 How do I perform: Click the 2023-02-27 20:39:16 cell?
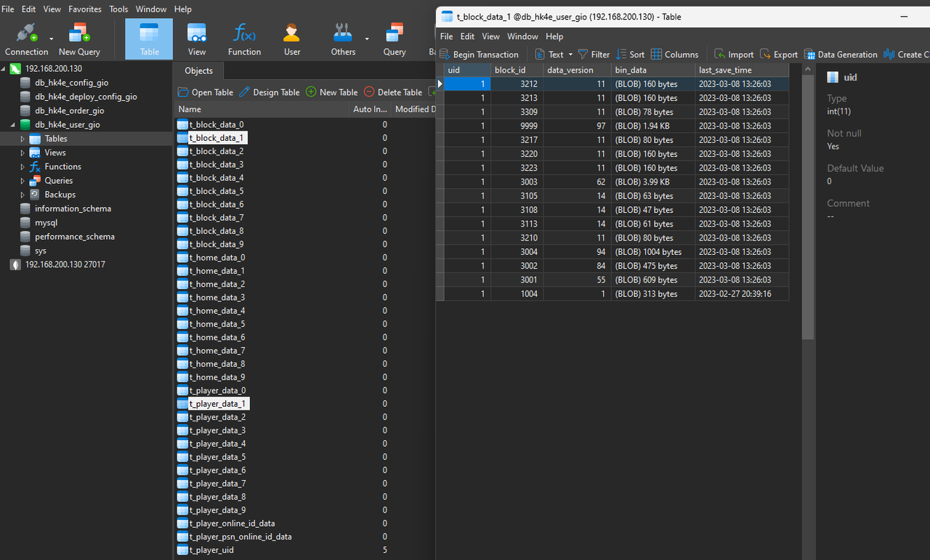click(741, 293)
